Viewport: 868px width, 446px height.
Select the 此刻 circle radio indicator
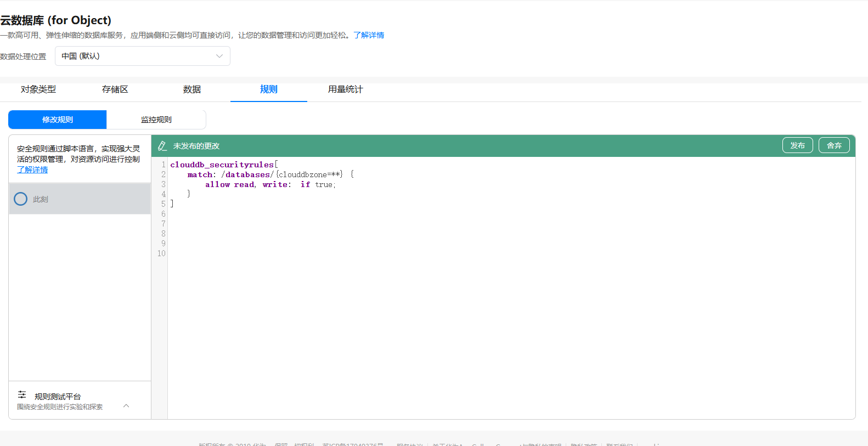click(21, 199)
